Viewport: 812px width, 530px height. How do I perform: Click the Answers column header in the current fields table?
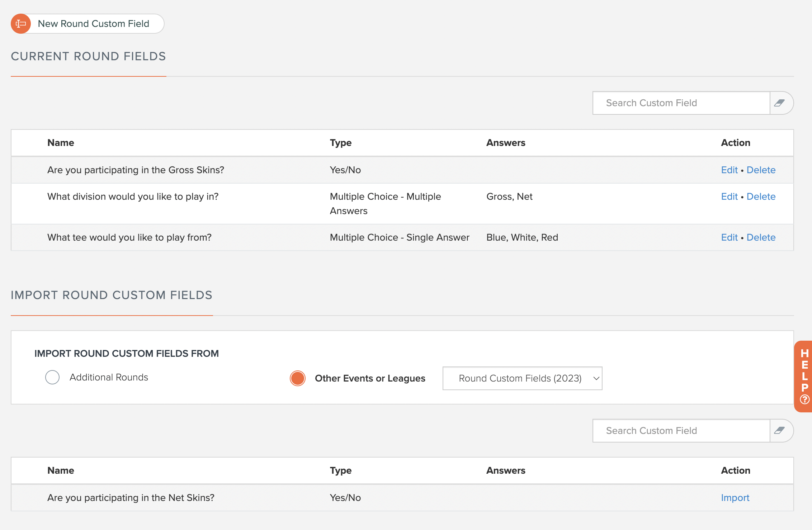click(x=506, y=143)
